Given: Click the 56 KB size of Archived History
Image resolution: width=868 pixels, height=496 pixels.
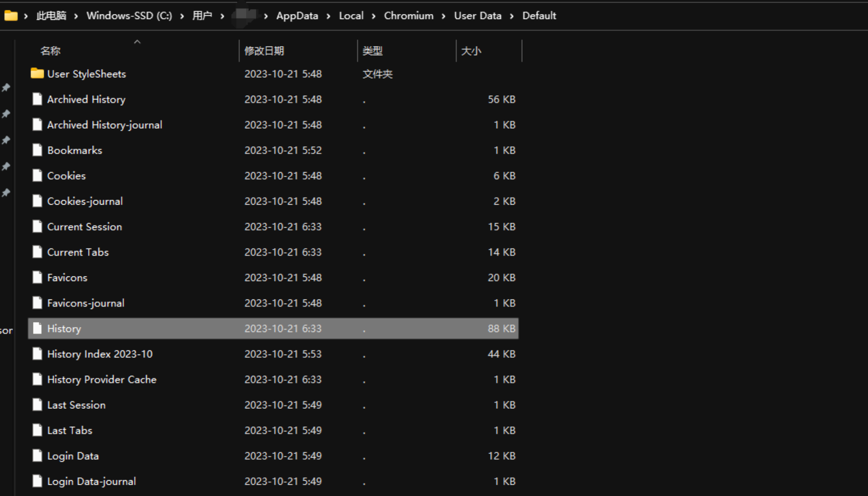Looking at the screenshot, I should [501, 99].
